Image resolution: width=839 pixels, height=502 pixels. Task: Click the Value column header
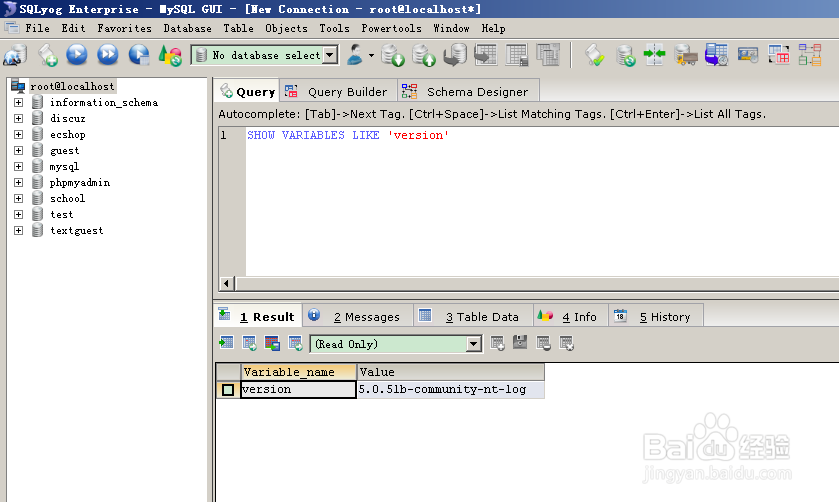(451, 372)
